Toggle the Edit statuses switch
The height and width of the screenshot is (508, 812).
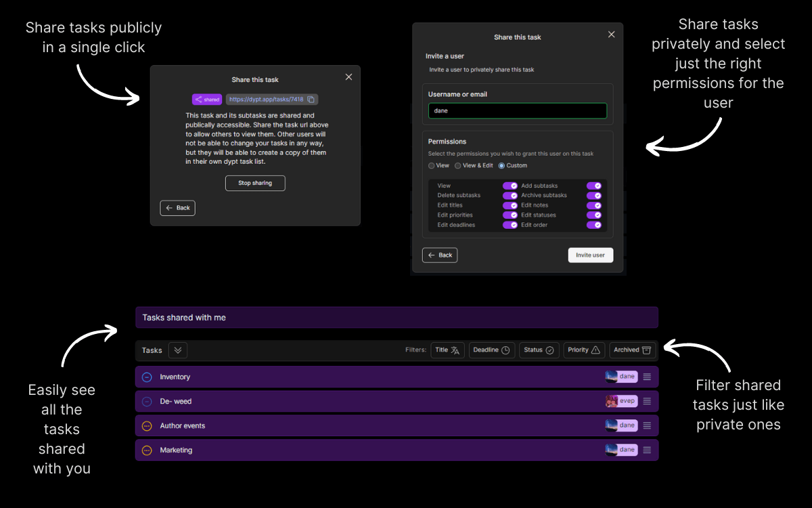click(x=594, y=215)
